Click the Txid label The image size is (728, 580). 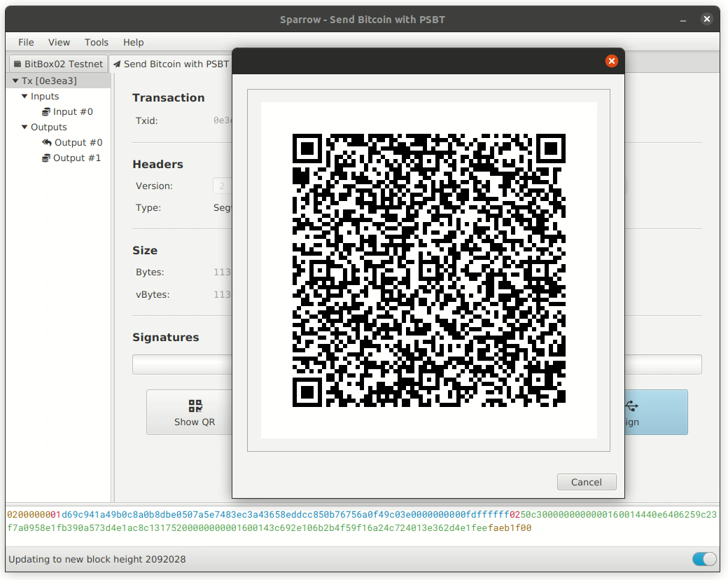[147, 120]
